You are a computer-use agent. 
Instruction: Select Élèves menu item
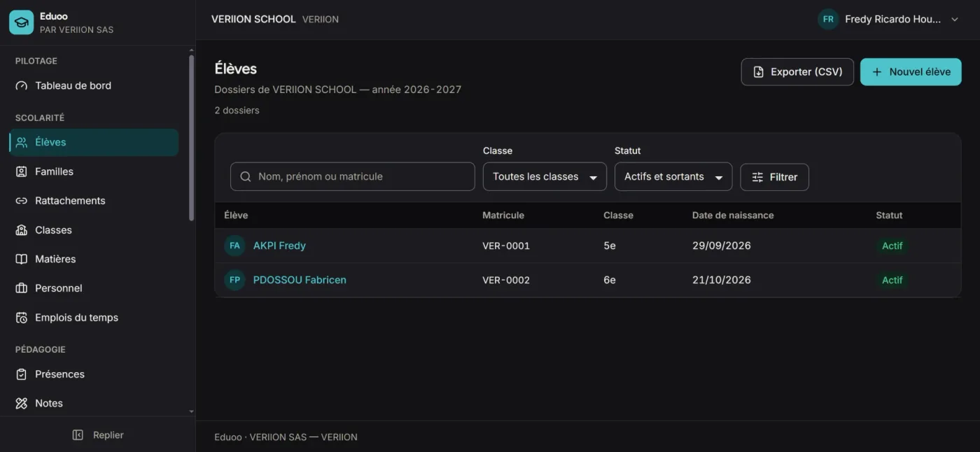click(x=94, y=142)
